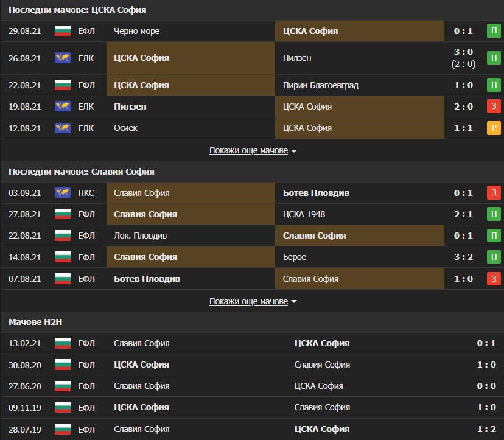
Task: Open Ботев Пловдив home team on 07.08.21
Action: click(147, 279)
